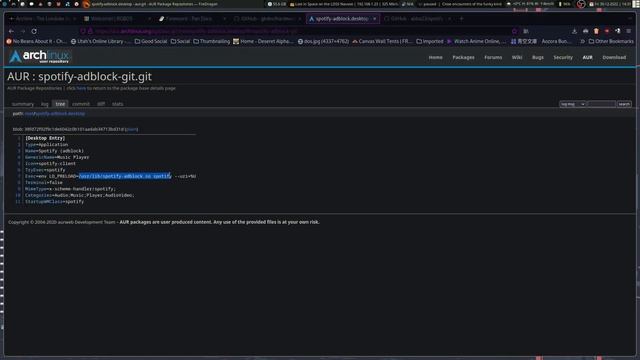Viewport: 640px width, 360px height.
Task: Open the browser hamburger menu
Action: pos(629,31)
